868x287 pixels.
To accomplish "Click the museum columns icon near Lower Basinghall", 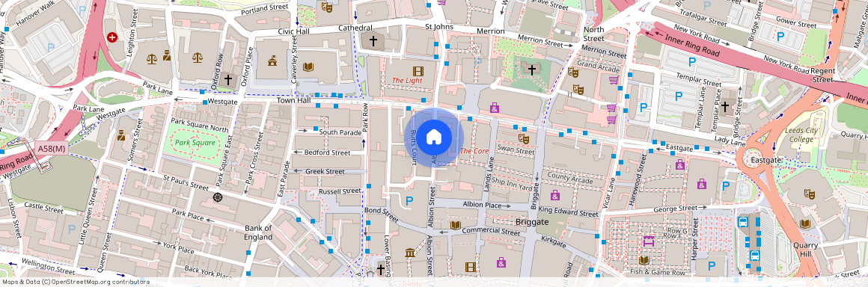I will 410,253.
